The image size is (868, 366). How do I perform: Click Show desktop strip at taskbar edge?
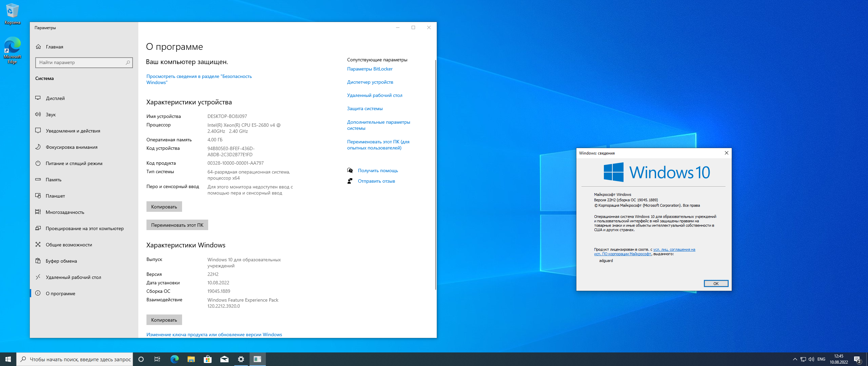[x=867, y=359]
